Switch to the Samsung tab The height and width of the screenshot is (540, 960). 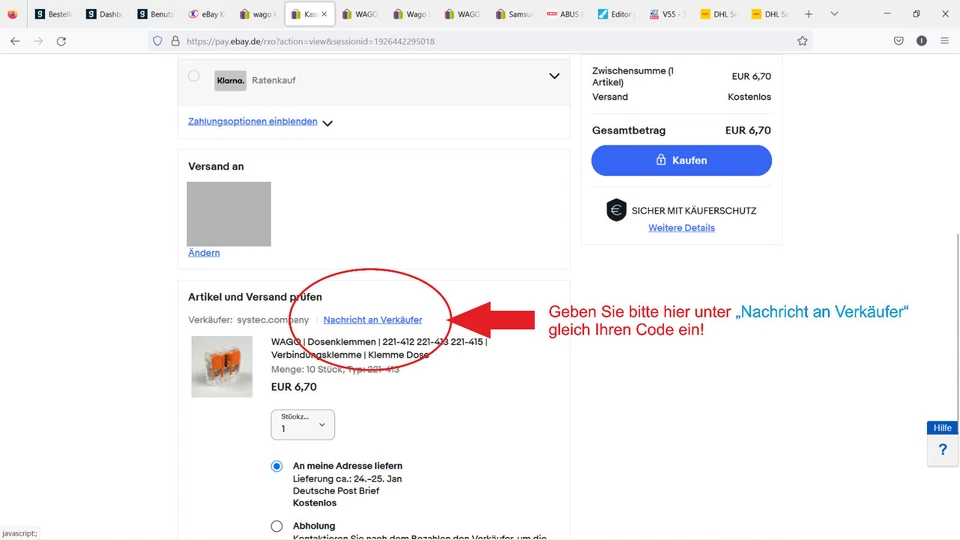tap(514, 13)
